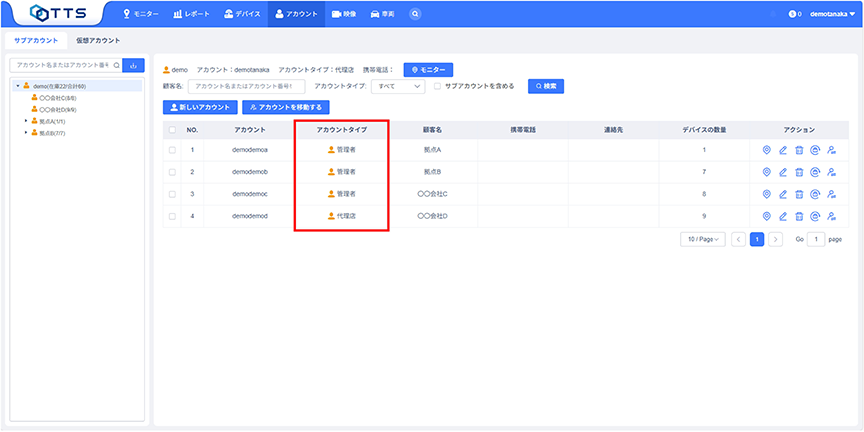
Task: Click the 新しいアカウント button
Action: click(199, 106)
